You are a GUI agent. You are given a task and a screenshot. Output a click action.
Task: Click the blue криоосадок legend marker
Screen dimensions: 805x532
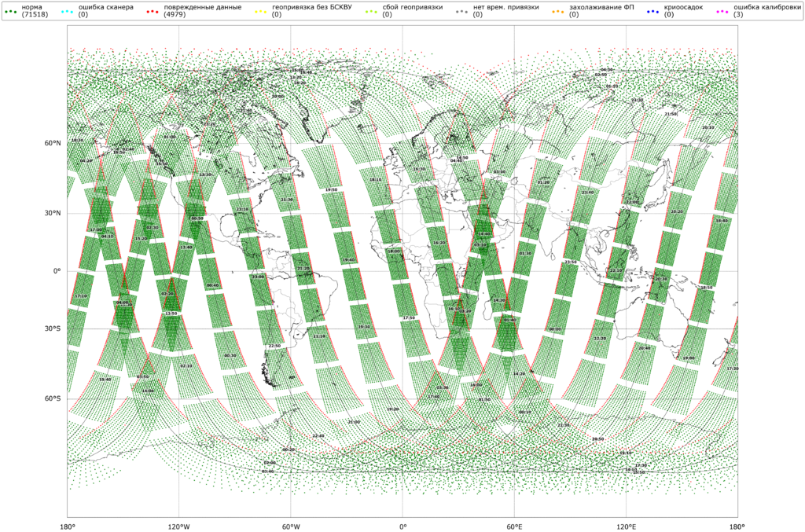(653, 10)
